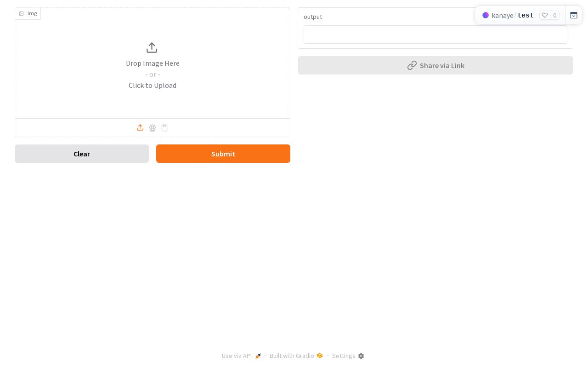
Task: Click the Settings gear icon in footer
Action: coord(361,356)
